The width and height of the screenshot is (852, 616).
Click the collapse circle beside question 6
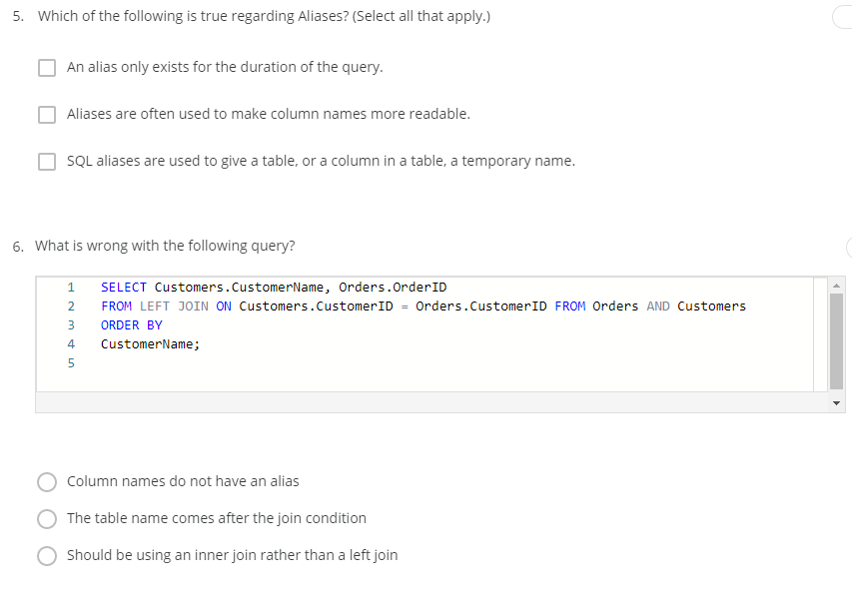pyautogui.click(x=848, y=246)
